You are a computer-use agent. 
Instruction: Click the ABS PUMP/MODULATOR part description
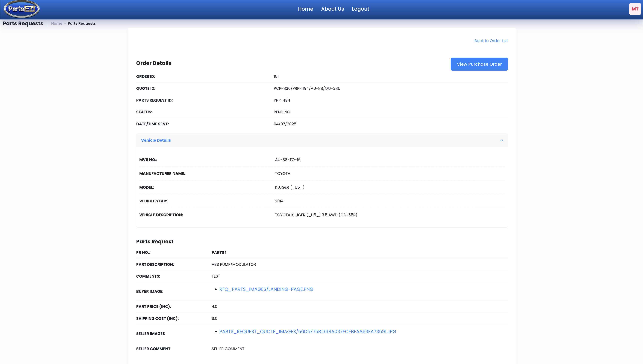(233, 264)
